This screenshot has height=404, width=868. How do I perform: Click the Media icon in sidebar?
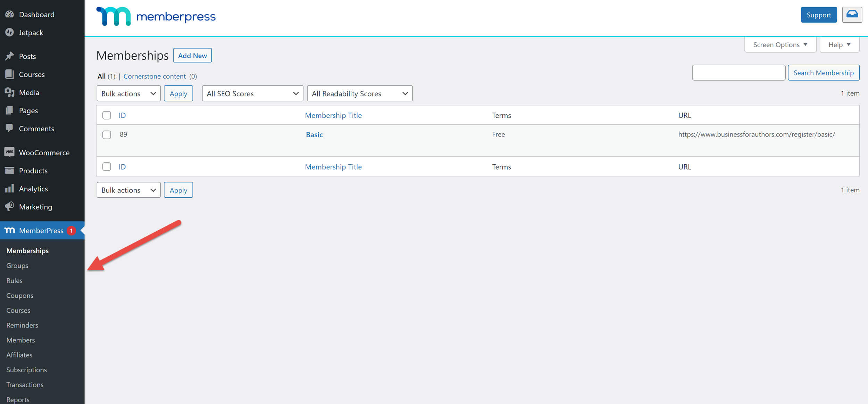[9, 92]
